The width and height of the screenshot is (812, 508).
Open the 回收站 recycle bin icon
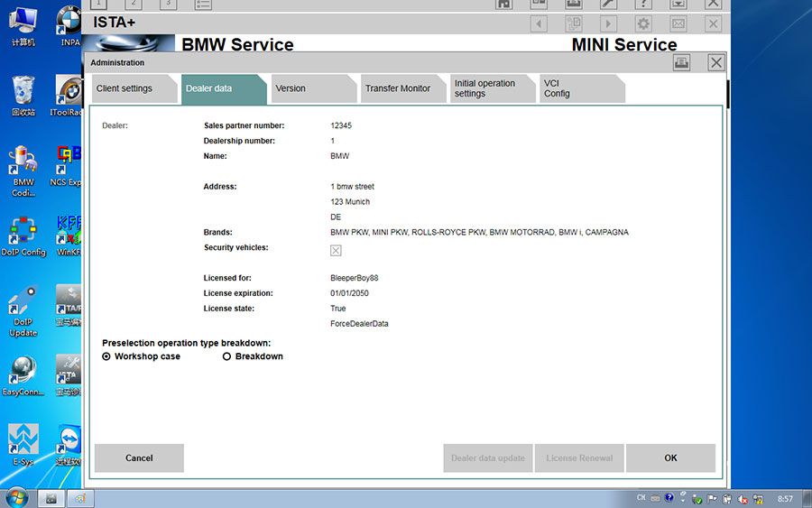click(x=23, y=96)
